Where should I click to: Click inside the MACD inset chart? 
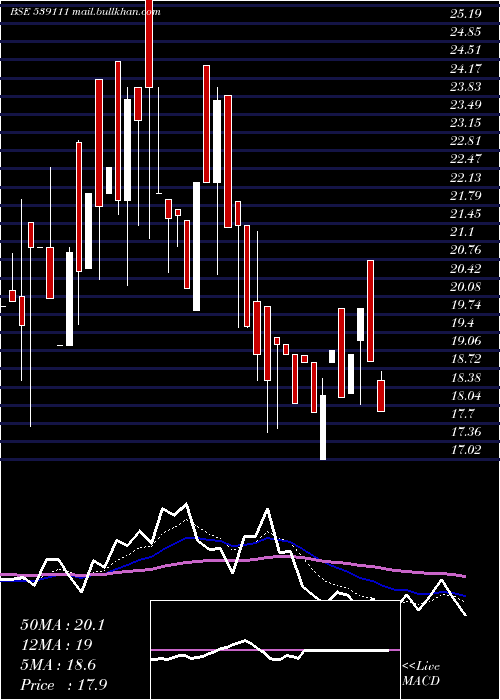click(275, 650)
